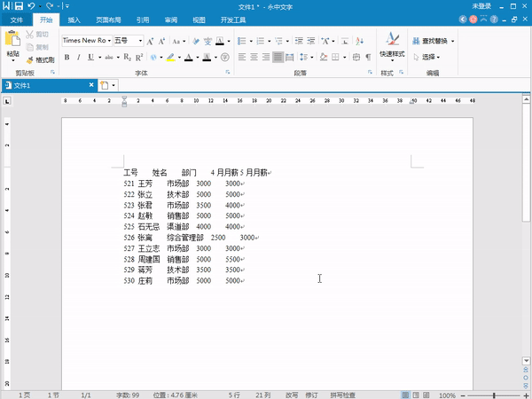This screenshot has width=532, height=399.
Task: Switch to the 插入 tab
Action: 74,20
